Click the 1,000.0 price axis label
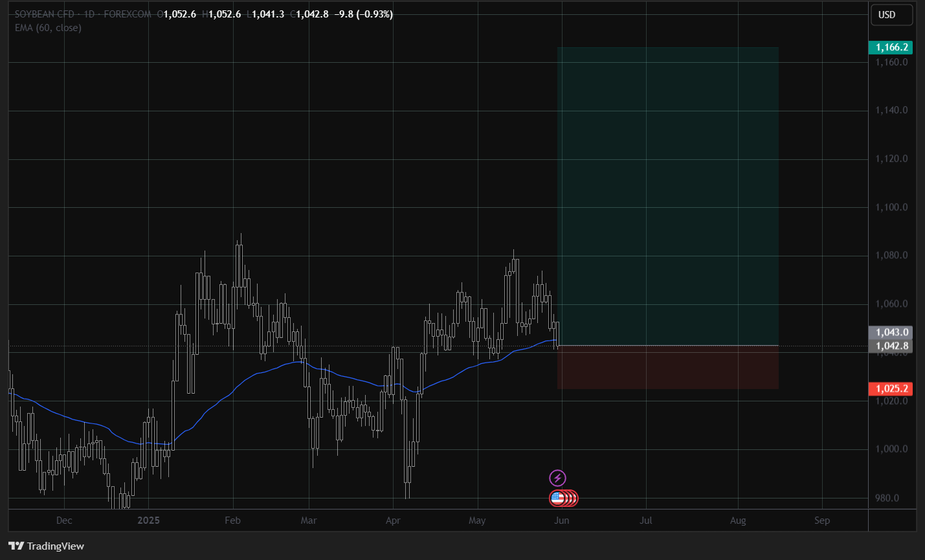 click(891, 449)
